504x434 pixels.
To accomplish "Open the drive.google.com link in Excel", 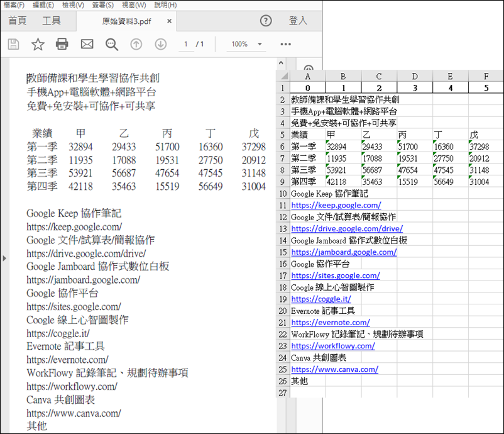I will pyautogui.click(x=347, y=229).
